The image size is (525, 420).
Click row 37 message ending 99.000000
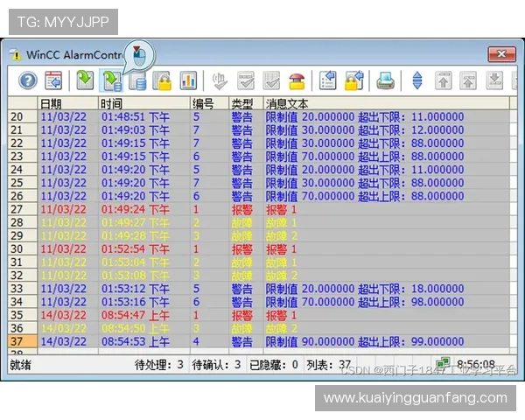pyautogui.click(x=365, y=341)
